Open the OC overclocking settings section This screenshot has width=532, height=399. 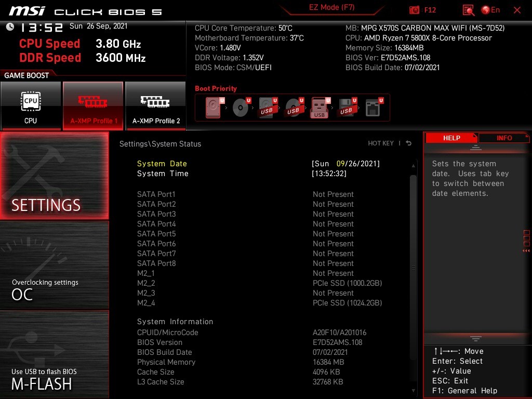[x=55, y=265]
